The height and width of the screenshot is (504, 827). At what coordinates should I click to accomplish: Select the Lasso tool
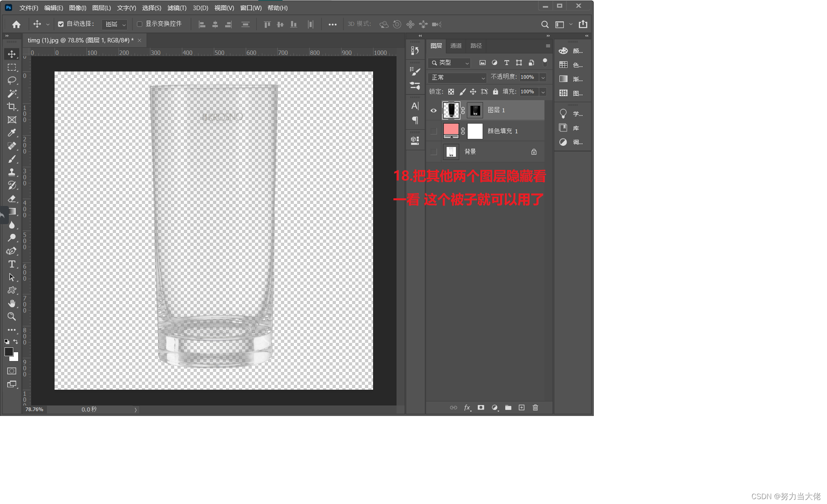(12, 80)
